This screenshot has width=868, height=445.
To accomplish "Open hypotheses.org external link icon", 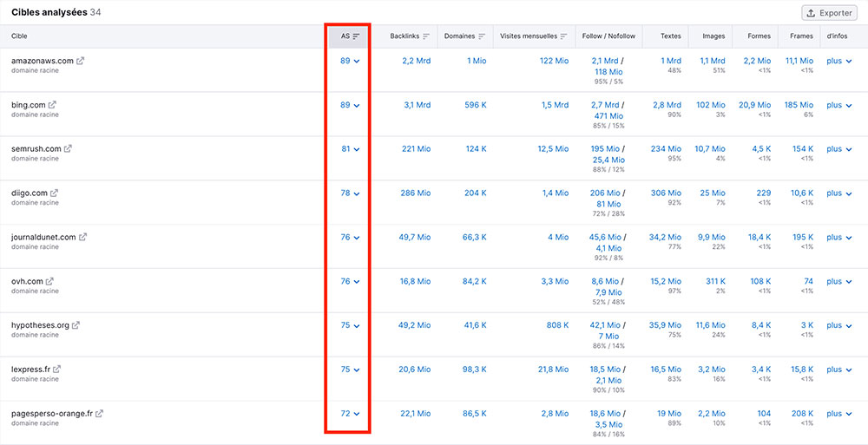I will click(76, 325).
